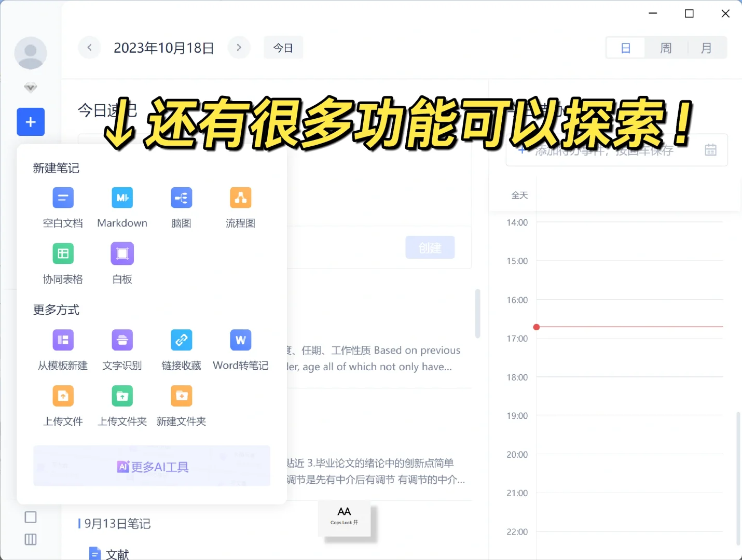Click the red current-time marker on timeline
The height and width of the screenshot is (560, 742).
536,327
